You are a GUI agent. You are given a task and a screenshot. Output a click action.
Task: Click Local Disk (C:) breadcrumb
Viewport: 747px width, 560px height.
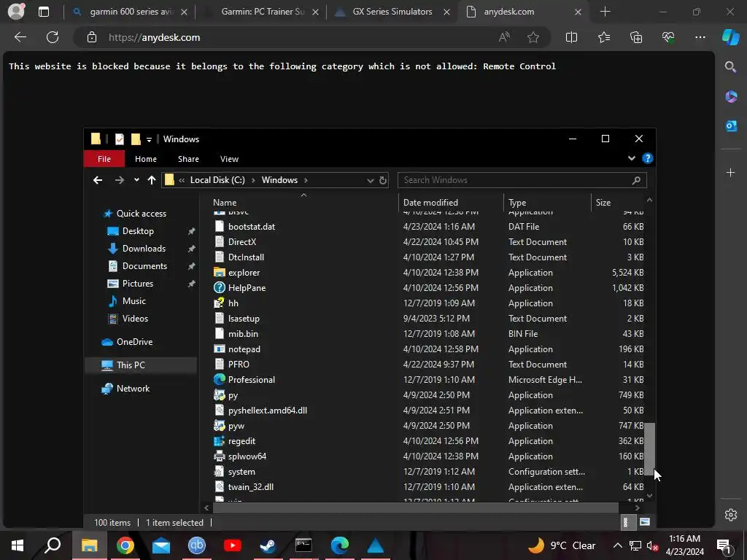[x=217, y=180]
